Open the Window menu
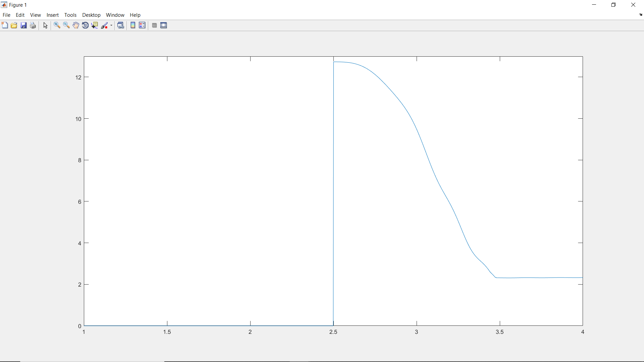 (115, 15)
